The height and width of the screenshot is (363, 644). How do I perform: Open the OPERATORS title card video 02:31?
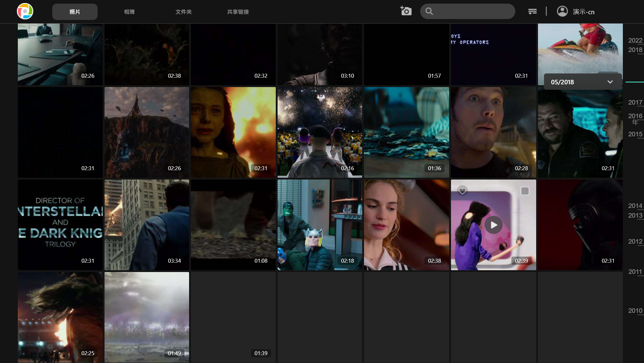tap(494, 54)
